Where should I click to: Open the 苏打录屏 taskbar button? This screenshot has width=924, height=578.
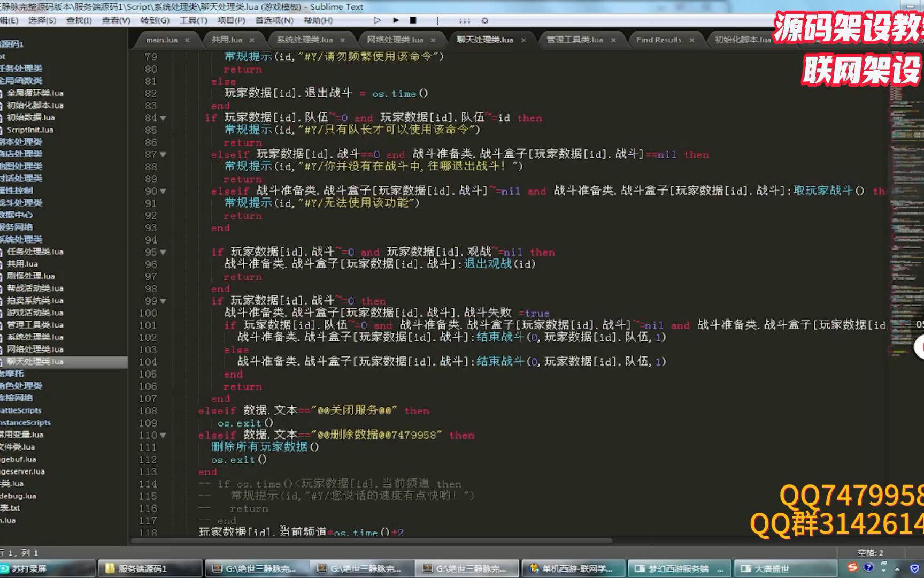click(x=48, y=568)
